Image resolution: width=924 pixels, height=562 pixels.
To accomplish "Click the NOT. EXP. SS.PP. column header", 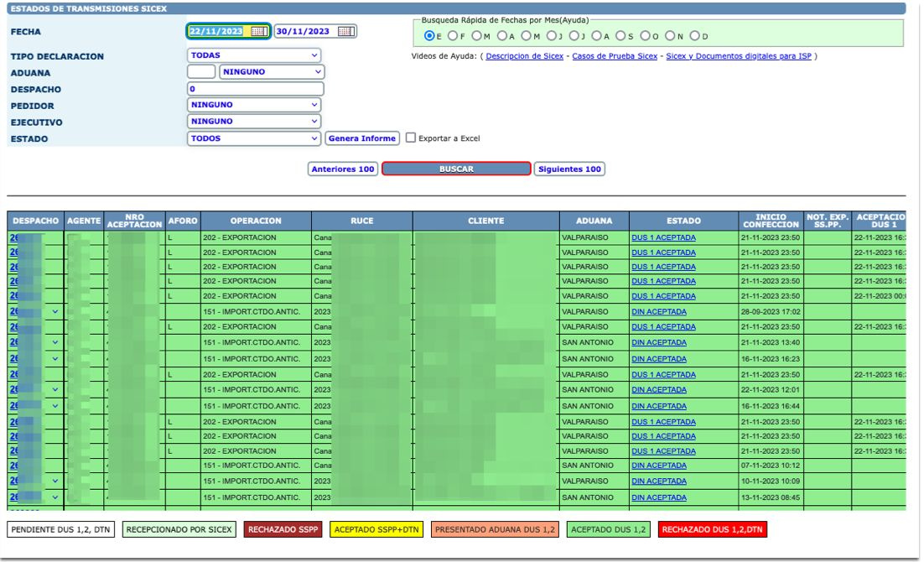I will 828,221.
